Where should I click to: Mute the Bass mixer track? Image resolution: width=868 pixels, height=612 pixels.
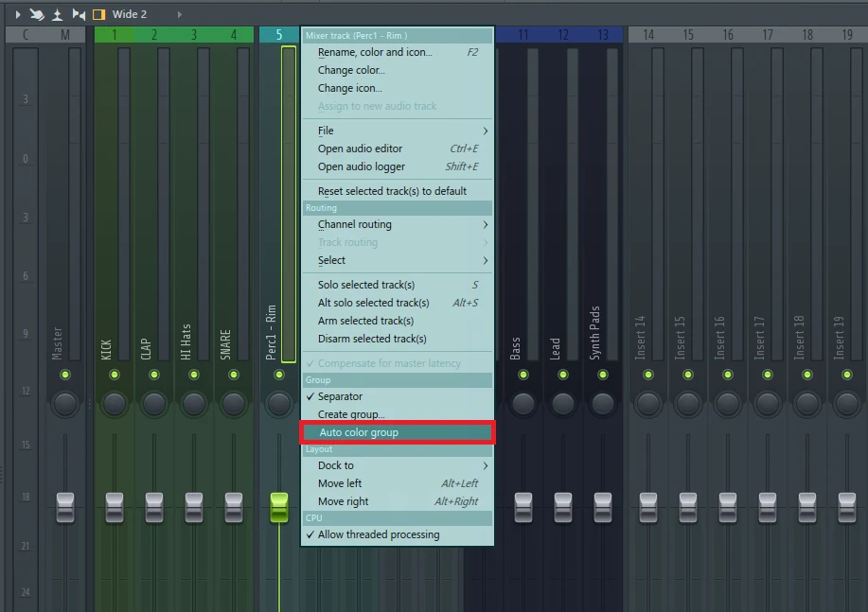pos(523,376)
